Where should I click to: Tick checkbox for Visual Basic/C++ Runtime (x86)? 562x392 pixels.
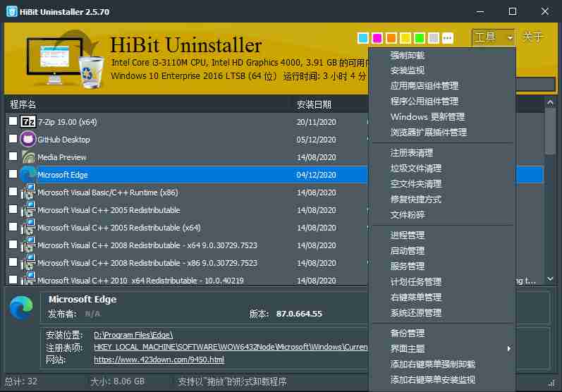(13, 191)
